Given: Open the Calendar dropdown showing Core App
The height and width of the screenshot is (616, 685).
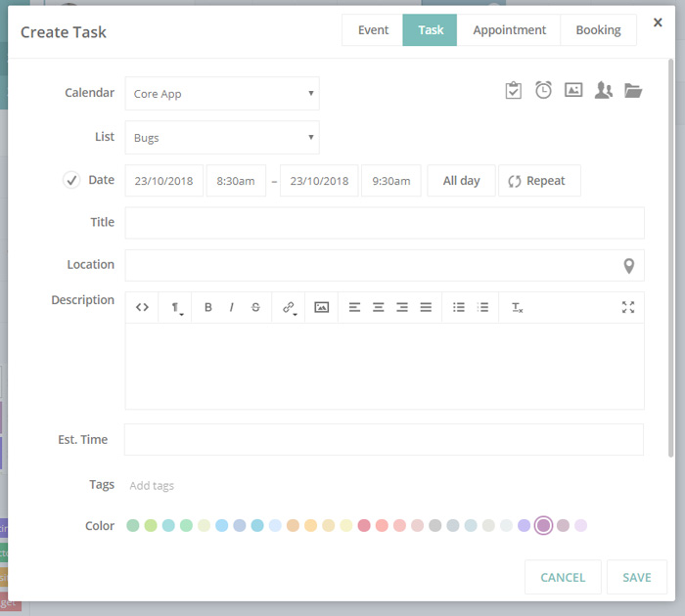Looking at the screenshot, I should point(222,94).
